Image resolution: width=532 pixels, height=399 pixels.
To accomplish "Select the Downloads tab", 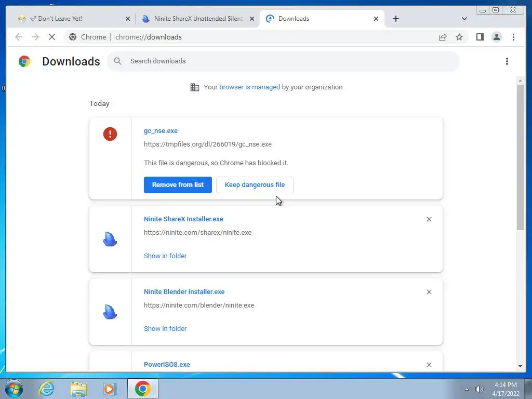I will [x=322, y=19].
